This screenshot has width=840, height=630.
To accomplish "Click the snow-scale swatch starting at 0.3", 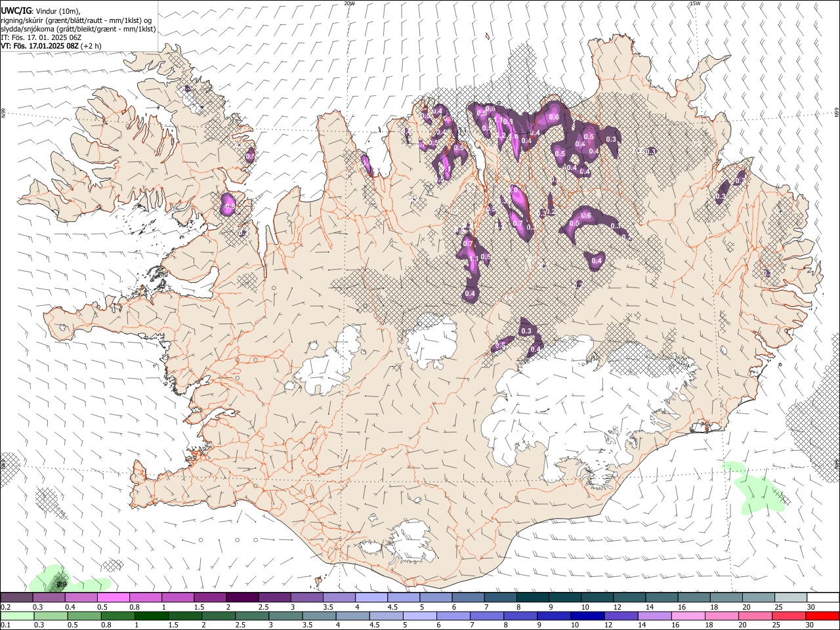I will click(x=49, y=598).
